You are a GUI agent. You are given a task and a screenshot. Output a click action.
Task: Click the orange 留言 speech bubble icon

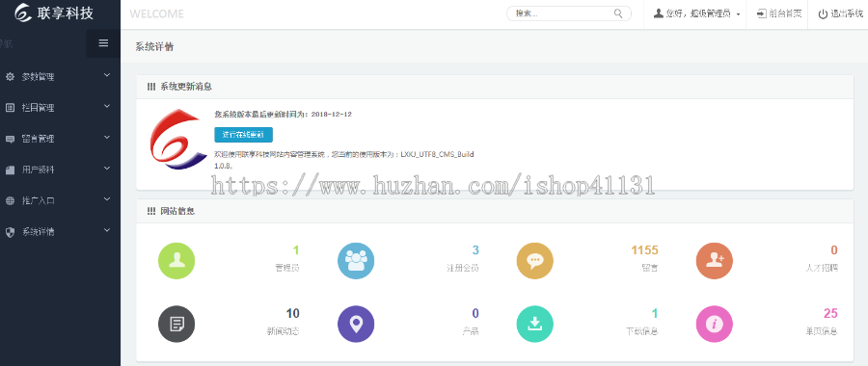point(534,261)
